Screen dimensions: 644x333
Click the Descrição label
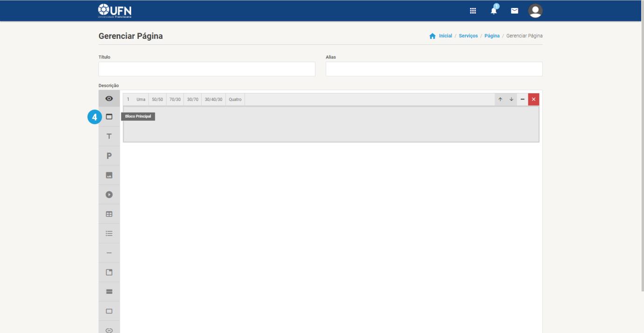tap(109, 85)
